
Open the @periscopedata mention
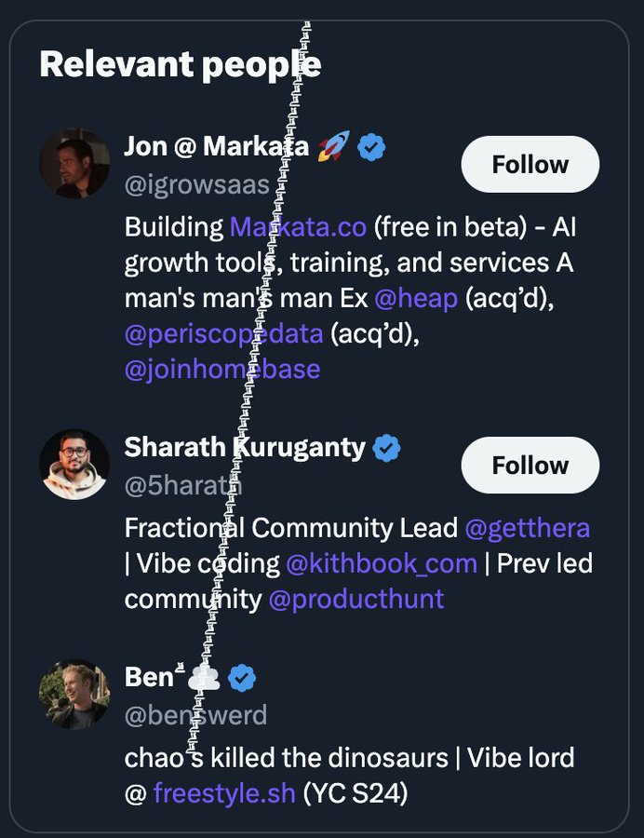tap(223, 333)
